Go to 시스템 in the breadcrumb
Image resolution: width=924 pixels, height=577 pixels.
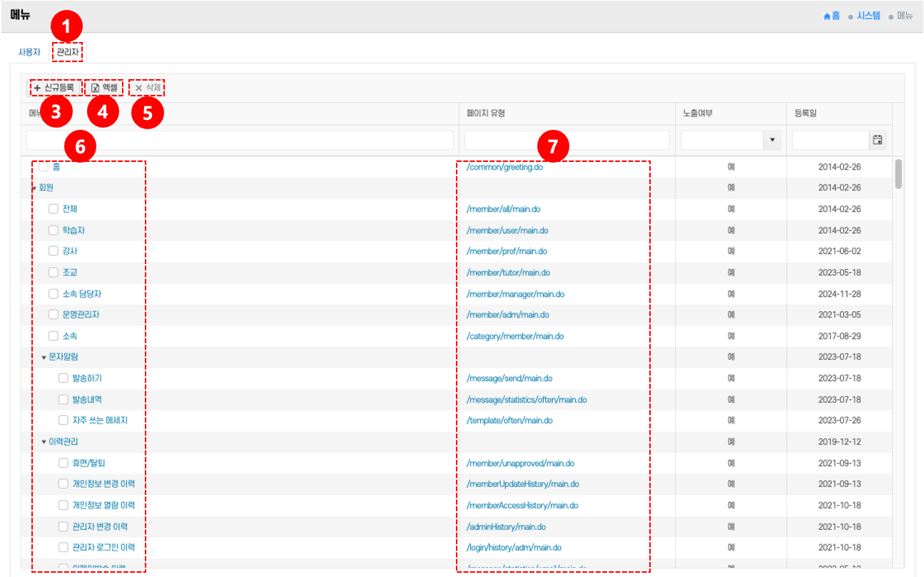[868, 16]
